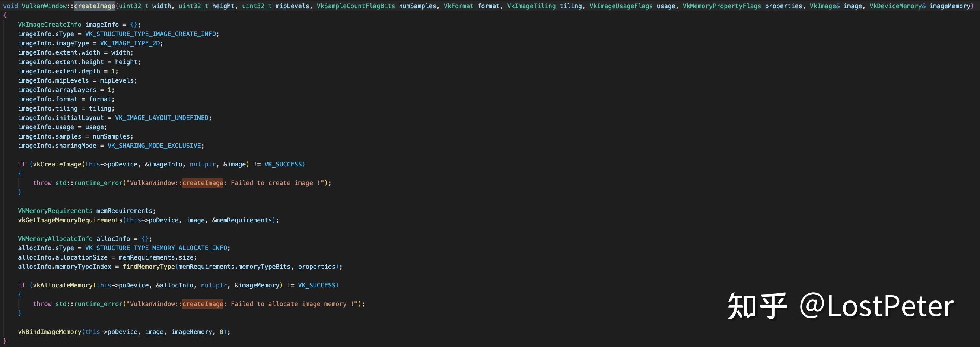Click the "Failed to allocate image memory" string
The image size is (980, 347).
tap(293, 304)
